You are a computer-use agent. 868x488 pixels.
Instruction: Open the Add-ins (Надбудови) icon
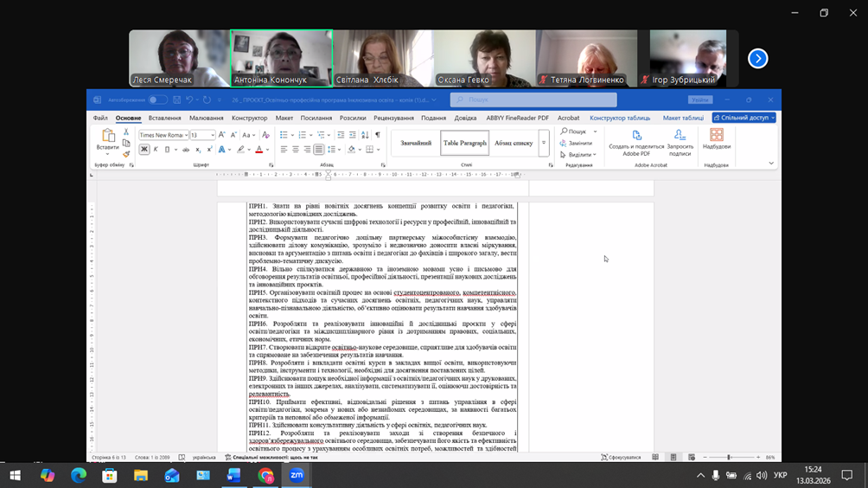[x=716, y=138]
